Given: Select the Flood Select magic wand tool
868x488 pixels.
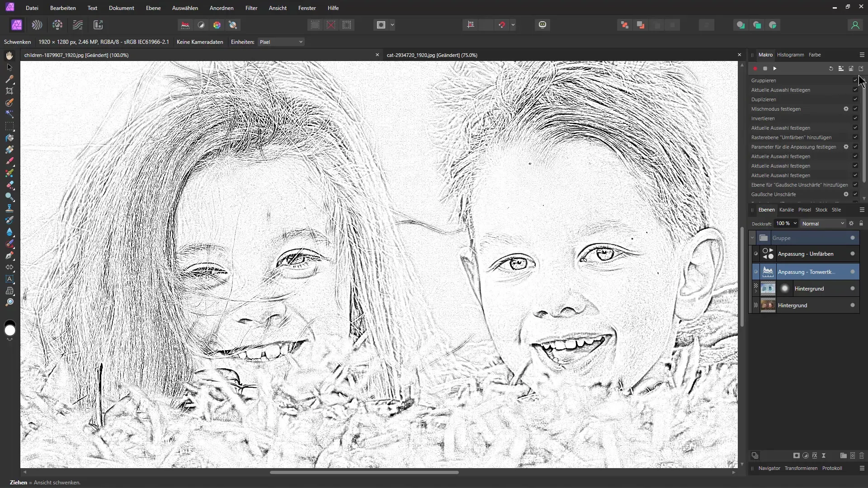Looking at the screenshot, I should (9, 114).
